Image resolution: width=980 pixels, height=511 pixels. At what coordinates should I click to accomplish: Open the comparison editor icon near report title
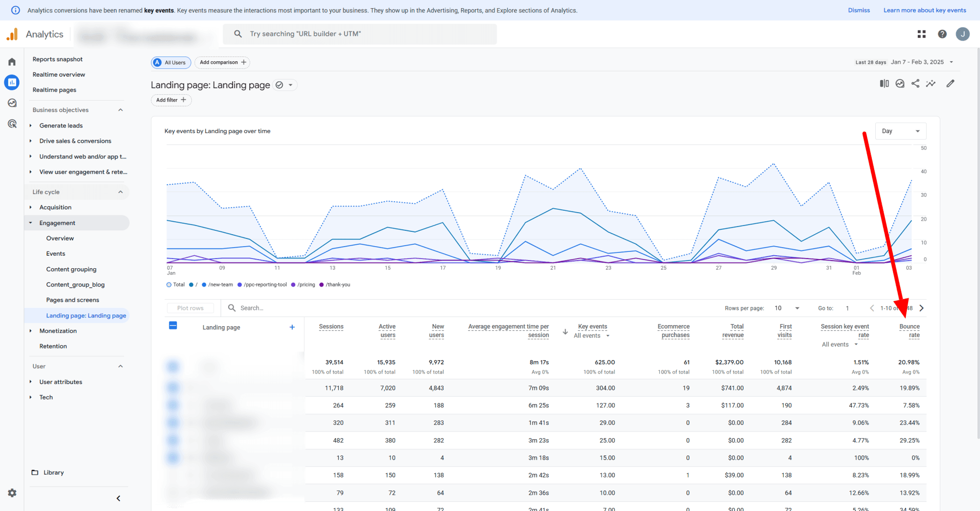pos(884,83)
